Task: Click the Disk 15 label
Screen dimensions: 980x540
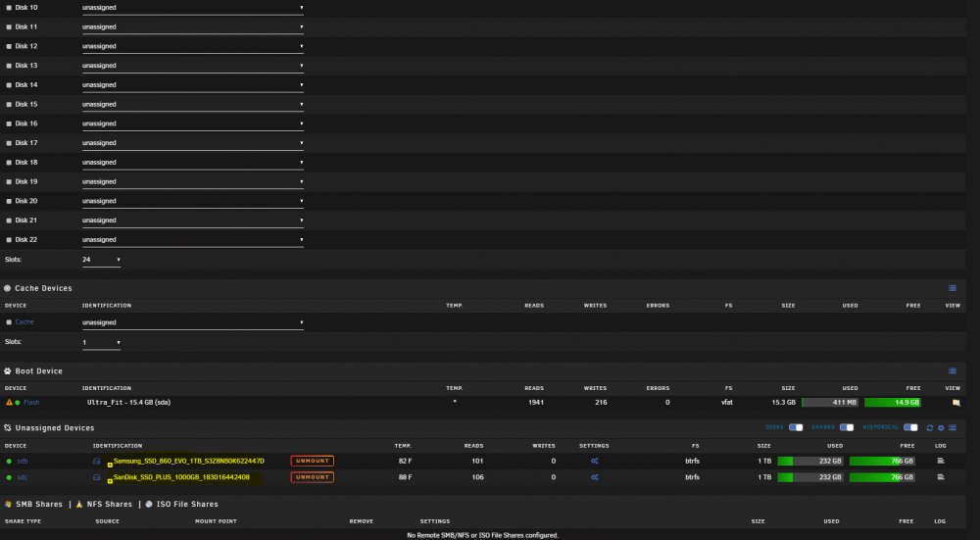Action: 26,105
